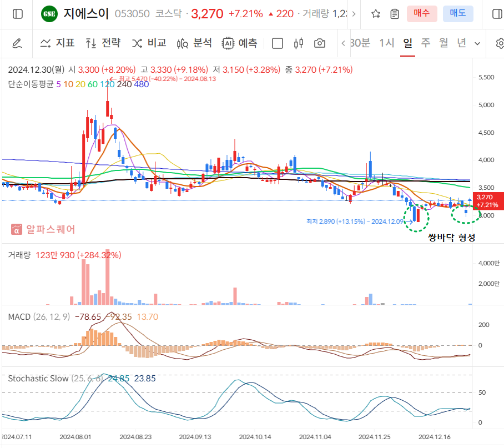Expand the extra timeframe options chevron

(x=476, y=42)
